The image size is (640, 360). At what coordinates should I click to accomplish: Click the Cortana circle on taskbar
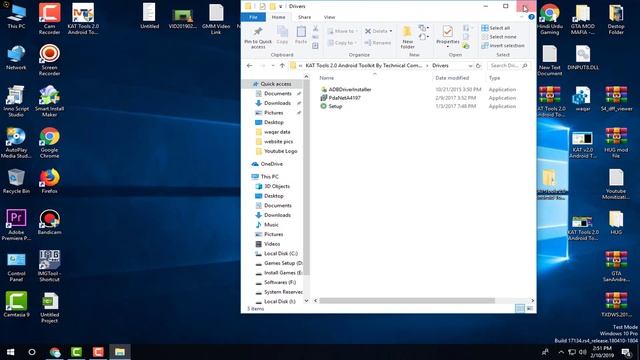(x=32, y=352)
